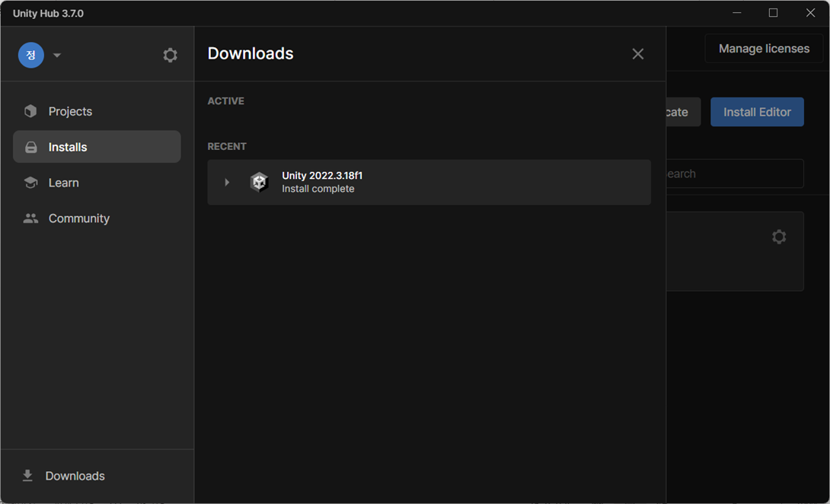Expand the account dropdown arrow
This screenshot has width=830, height=504.
point(57,56)
